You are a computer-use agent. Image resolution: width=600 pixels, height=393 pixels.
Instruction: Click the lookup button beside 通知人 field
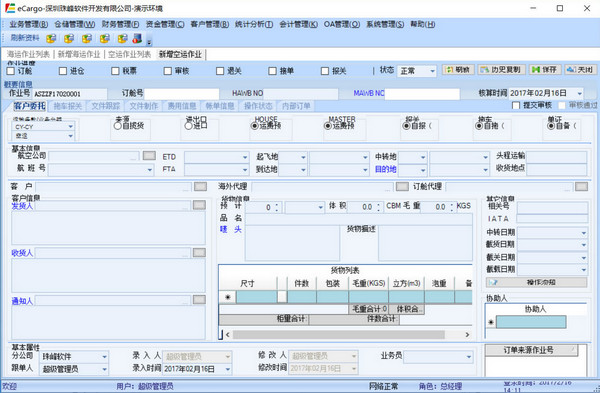coord(199,300)
